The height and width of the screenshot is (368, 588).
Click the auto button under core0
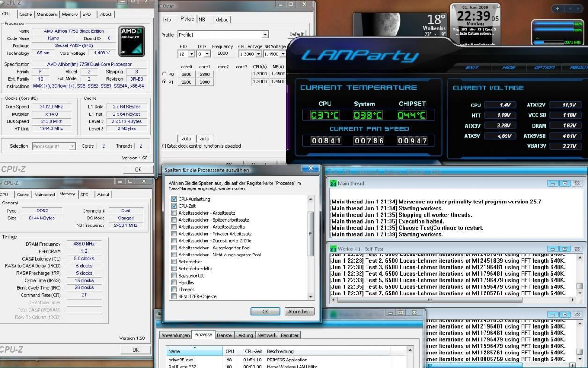click(187, 139)
